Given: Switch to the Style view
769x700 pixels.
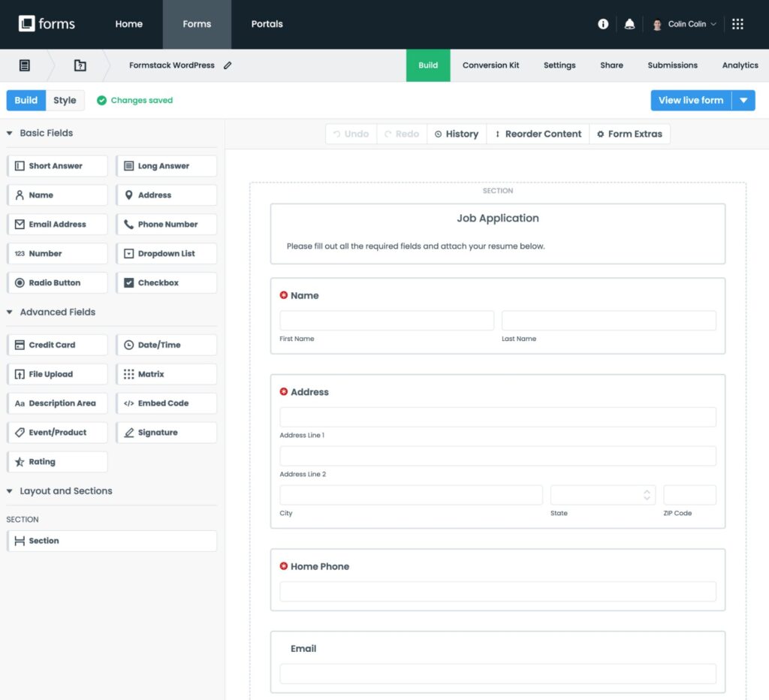Looking at the screenshot, I should [65, 100].
